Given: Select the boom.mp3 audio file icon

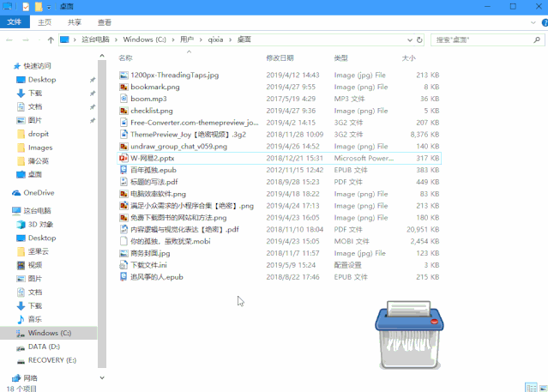Looking at the screenshot, I should pos(123,99).
